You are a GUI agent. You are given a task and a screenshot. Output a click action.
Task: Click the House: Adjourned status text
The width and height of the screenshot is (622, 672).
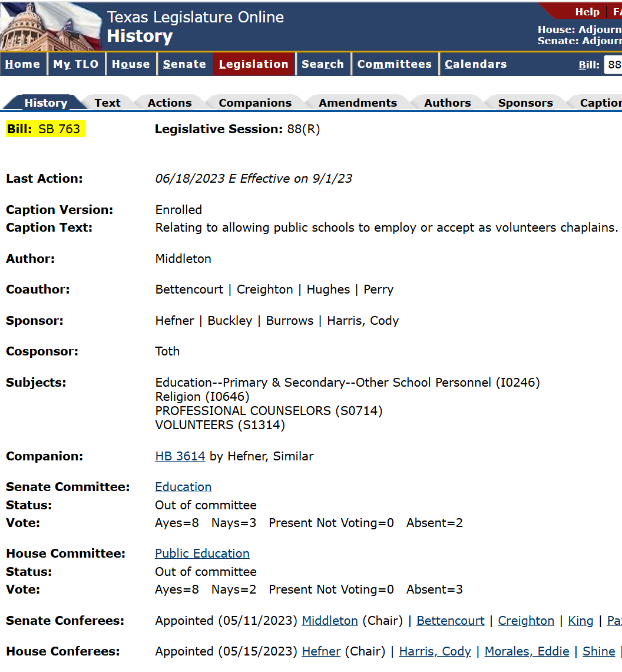(x=580, y=29)
